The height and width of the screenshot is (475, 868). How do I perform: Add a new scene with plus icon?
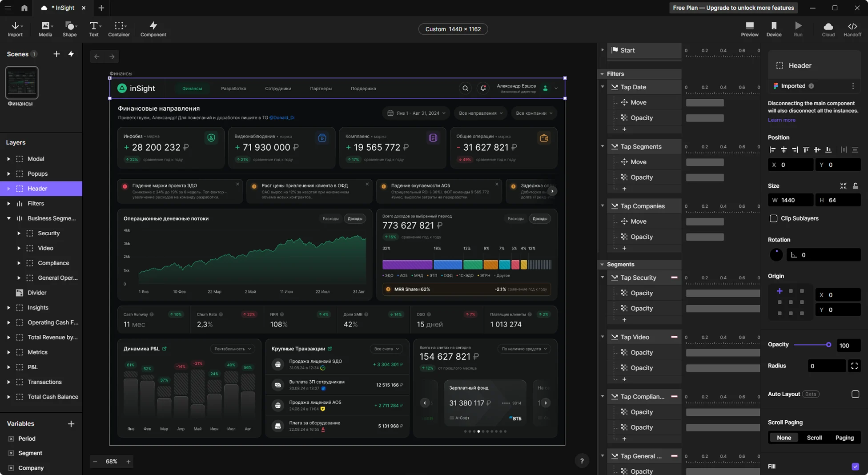[x=56, y=54]
